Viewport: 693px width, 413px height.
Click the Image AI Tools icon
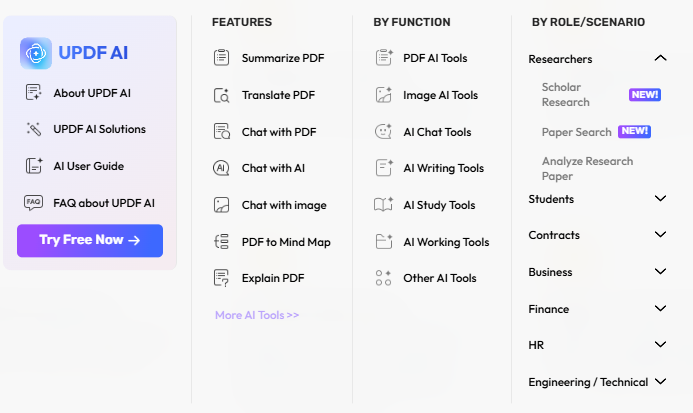[x=383, y=95]
